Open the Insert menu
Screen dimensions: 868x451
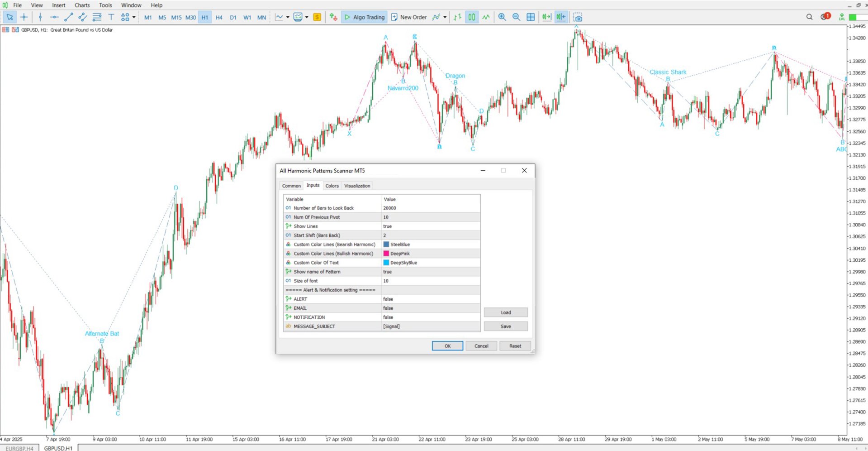58,5
